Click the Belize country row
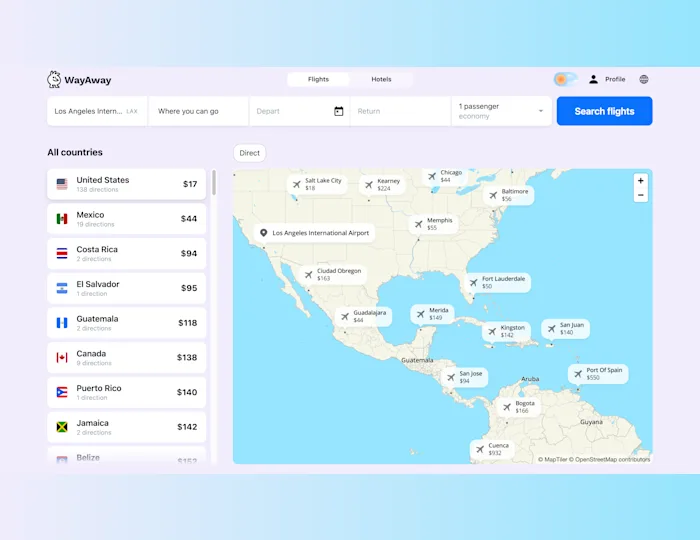Image resolution: width=700 pixels, height=540 pixels. pos(126,457)
